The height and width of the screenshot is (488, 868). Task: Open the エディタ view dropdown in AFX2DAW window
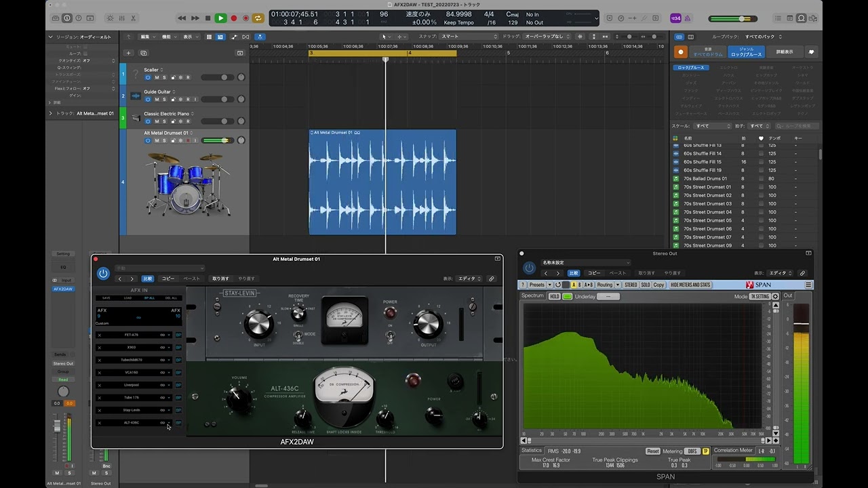point(469,279)
